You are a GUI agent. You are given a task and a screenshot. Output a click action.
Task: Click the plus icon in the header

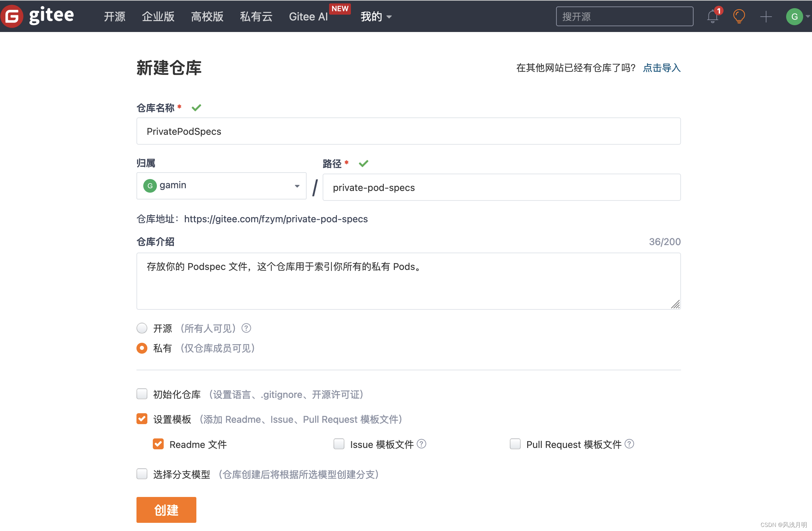coord(766,16)
